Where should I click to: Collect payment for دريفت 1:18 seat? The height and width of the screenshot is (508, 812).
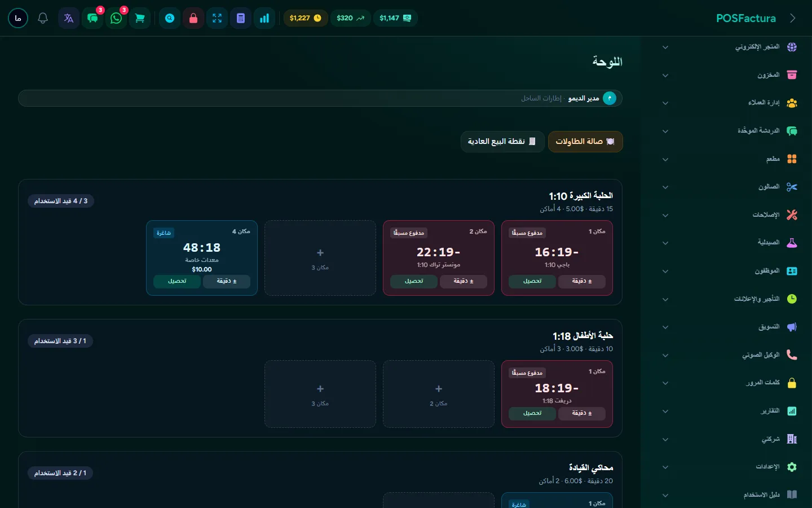click(532, 413)
